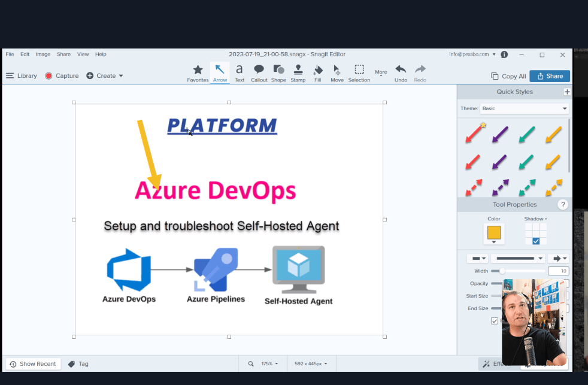Screen dimensions: 588x385
Task: Apply dashed teal double-headed arrow style
Action: point(527,187)
